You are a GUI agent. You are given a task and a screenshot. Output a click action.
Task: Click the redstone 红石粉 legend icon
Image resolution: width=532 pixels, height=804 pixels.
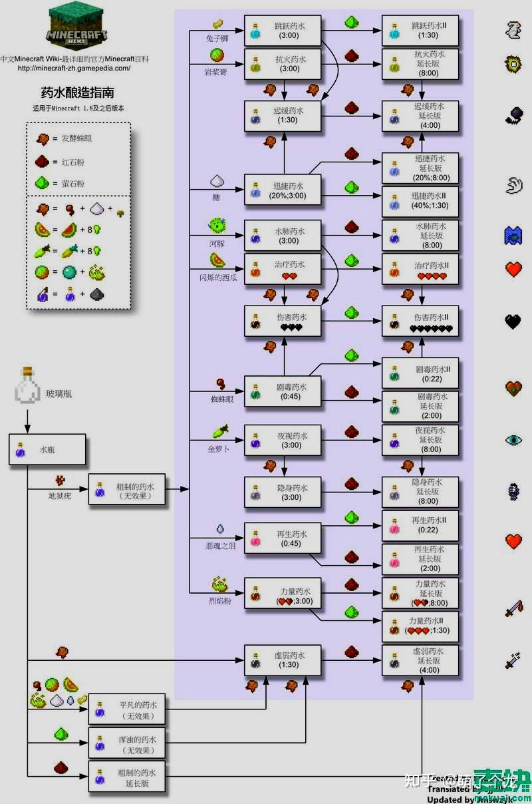coord(43,160)
